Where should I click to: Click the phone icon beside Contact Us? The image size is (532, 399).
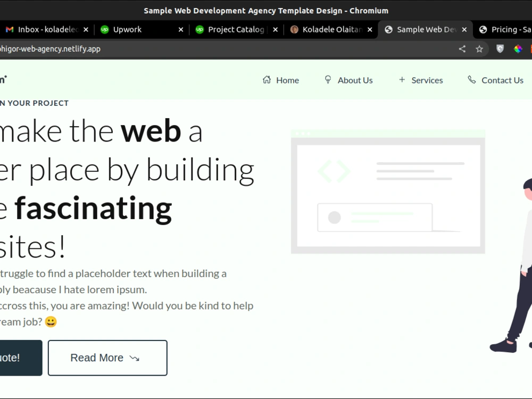[471, 79]
